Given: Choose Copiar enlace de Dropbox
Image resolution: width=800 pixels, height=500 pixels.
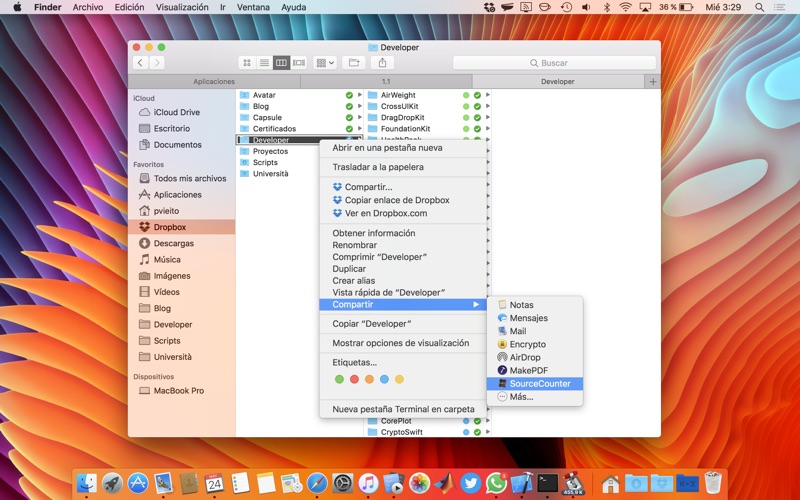Looking at the screenshot, I should pyautogui.click(x=403, y=200).
